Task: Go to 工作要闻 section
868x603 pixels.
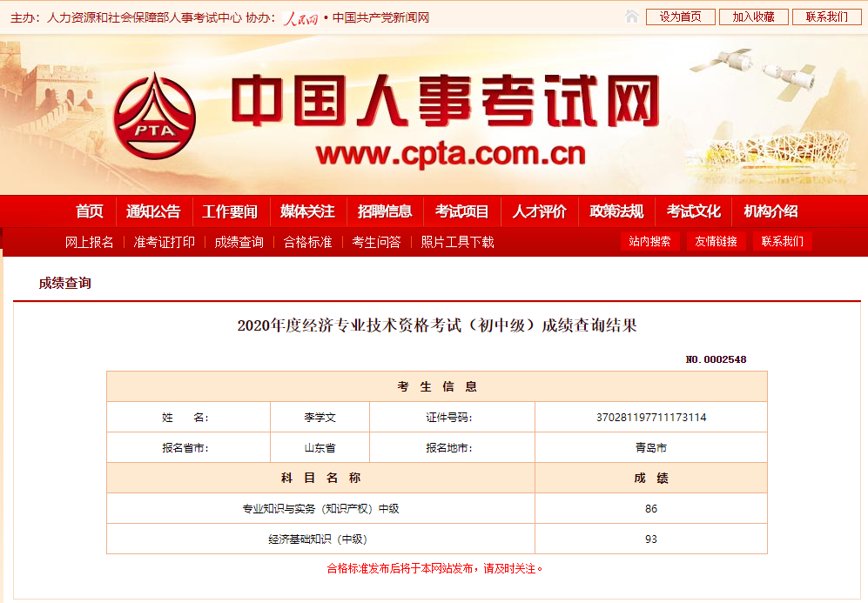Action: coord(230,211)
